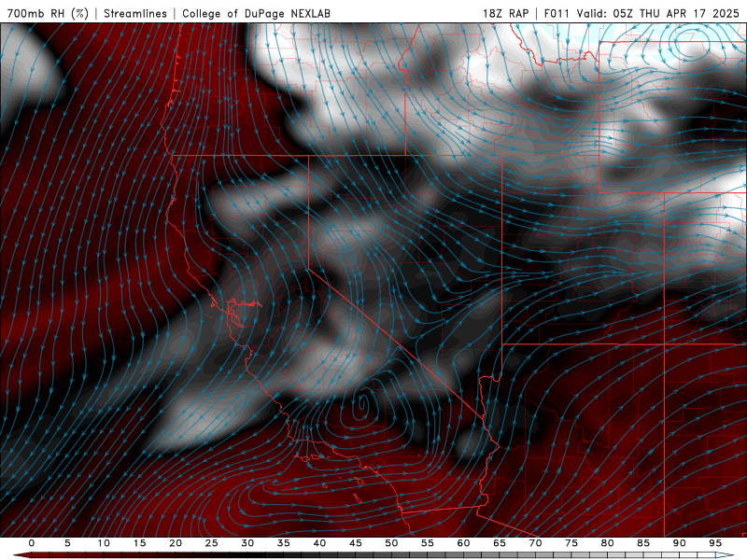Click the "15" scale label
747x560 pixels.
point(139,543)
